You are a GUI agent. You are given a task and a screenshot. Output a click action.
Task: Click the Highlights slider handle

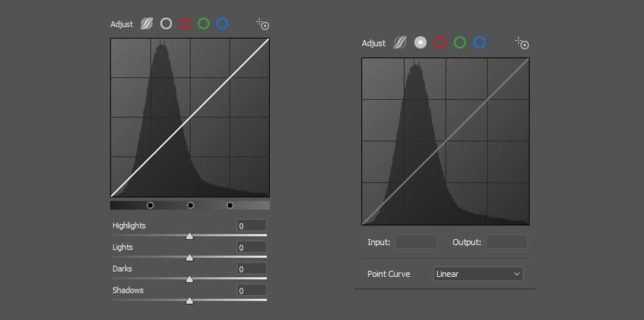(x=189, y=236)
